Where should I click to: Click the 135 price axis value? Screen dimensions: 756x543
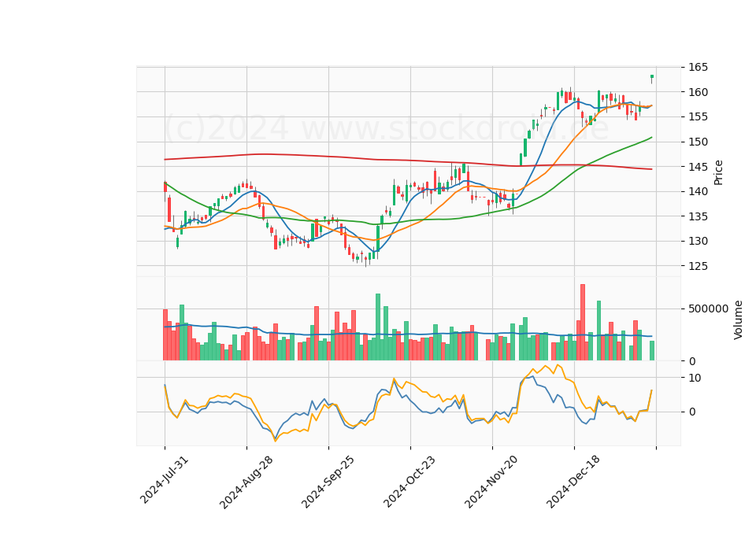[x=699, y=216]
